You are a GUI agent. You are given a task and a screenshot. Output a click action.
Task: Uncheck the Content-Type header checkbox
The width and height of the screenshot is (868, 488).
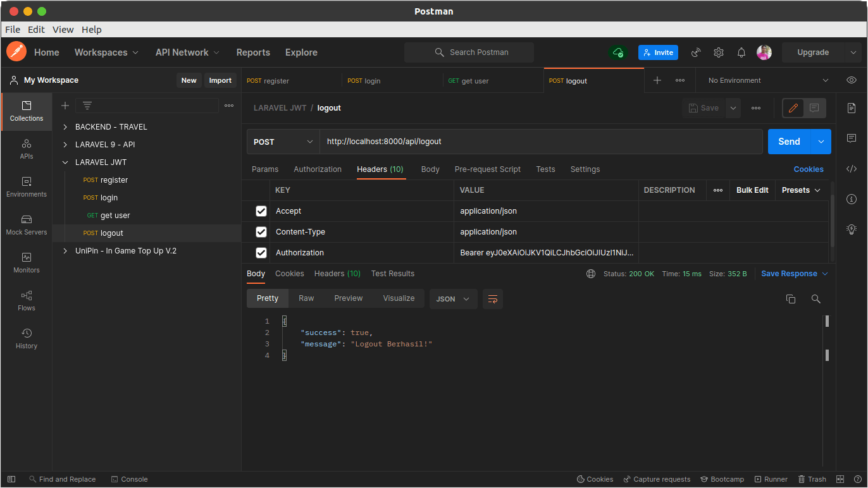click(261, 232)
